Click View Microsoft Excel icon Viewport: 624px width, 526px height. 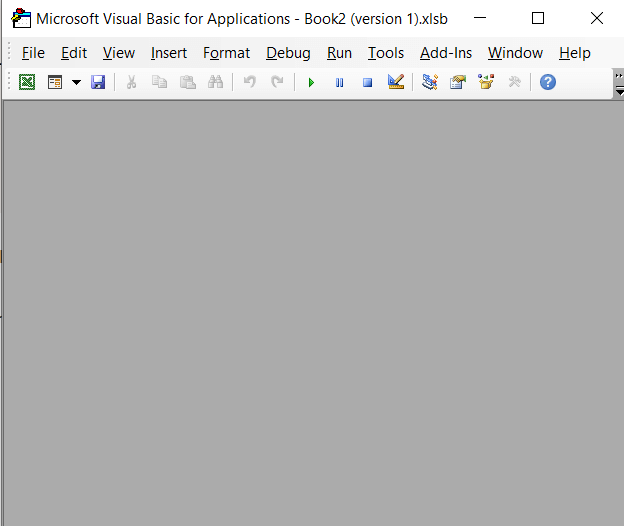tap(27, 82)
